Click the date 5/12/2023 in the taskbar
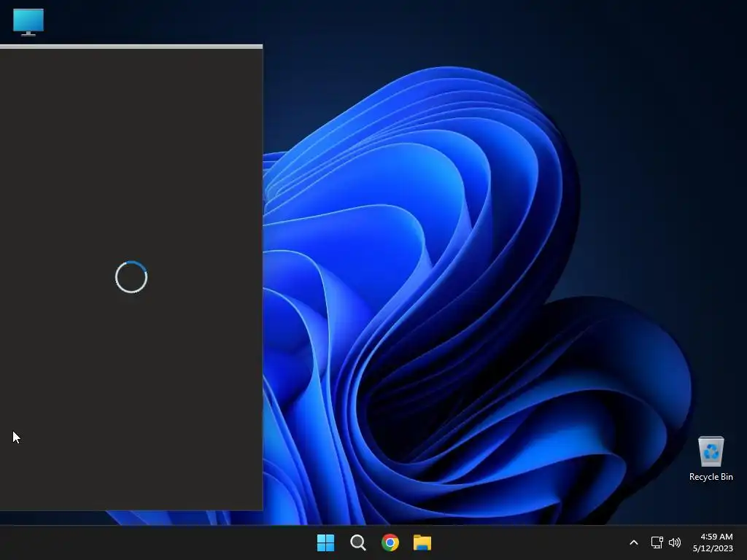Screen dimensions: 747x560 713,548
